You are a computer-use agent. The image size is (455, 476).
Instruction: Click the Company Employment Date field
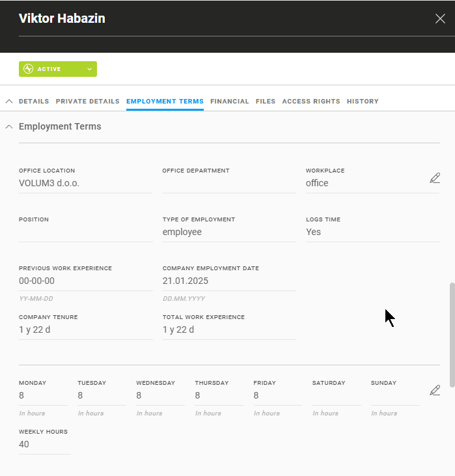pyautogui.click(x=228, y=281)
